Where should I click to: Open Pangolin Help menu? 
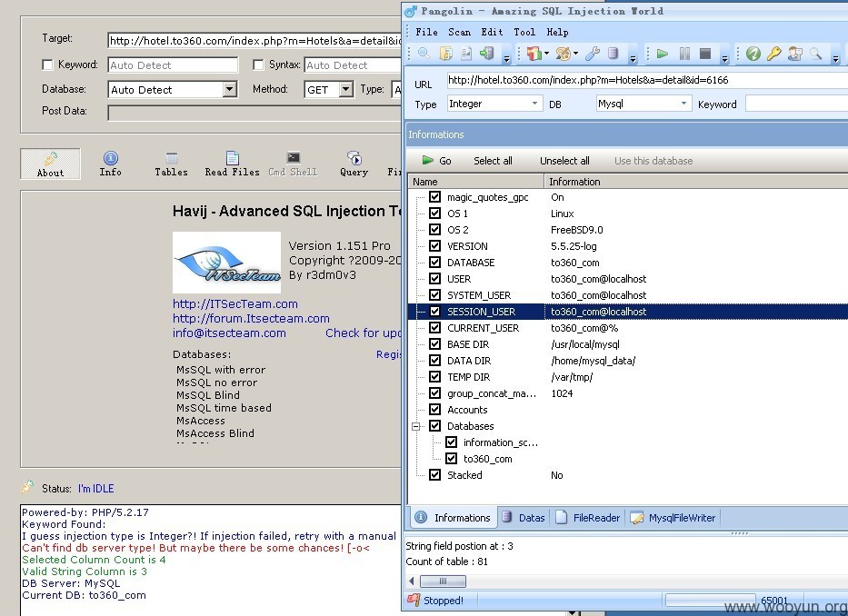click(x=557, y=32)
